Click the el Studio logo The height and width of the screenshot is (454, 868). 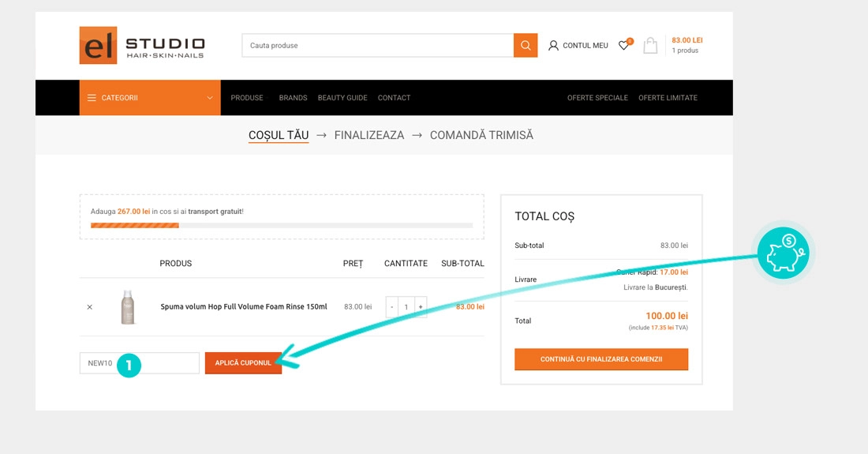pyautogui.click(x=142, y=45)
